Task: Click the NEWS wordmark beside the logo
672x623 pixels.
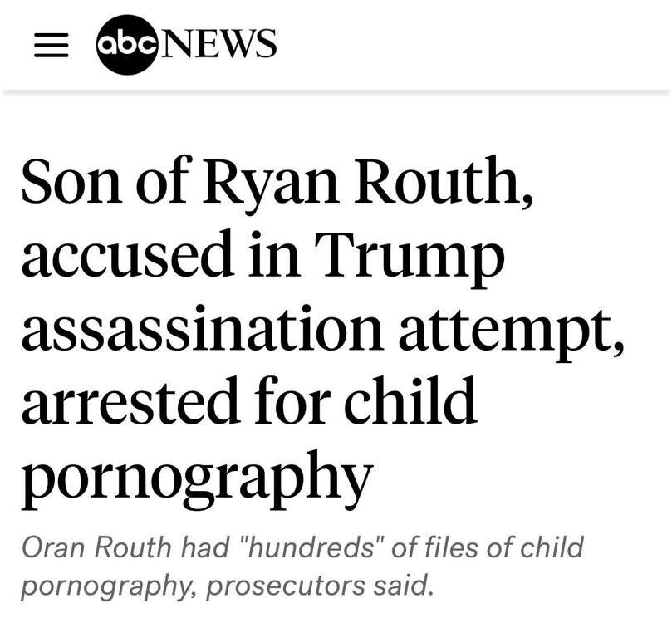Action: click(x=218, y=43)
